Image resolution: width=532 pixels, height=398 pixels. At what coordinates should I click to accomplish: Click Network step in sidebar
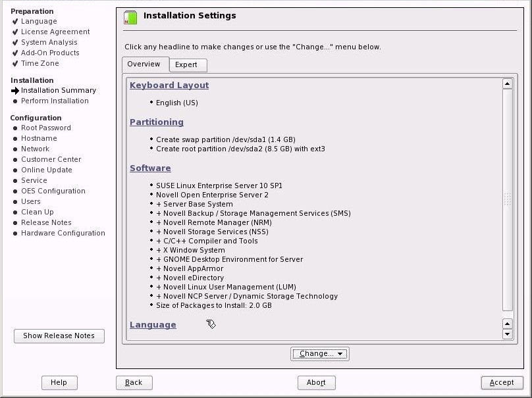point(35,149)
